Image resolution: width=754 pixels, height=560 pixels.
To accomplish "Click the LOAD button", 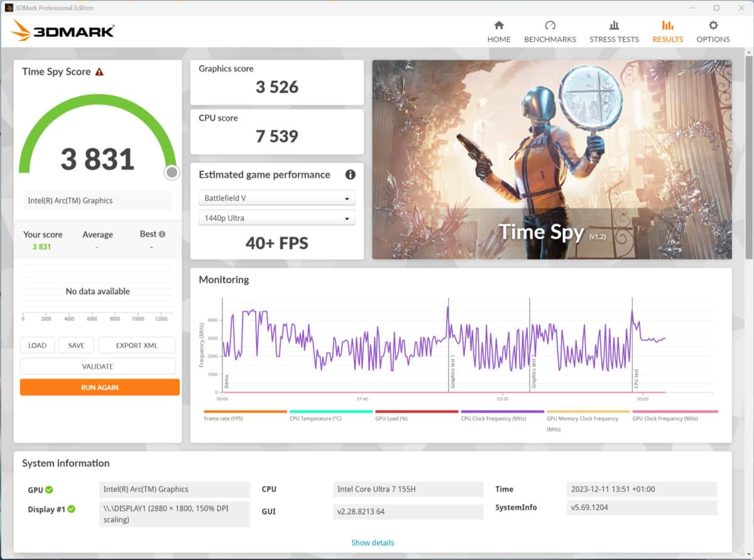I will [37, 345].
